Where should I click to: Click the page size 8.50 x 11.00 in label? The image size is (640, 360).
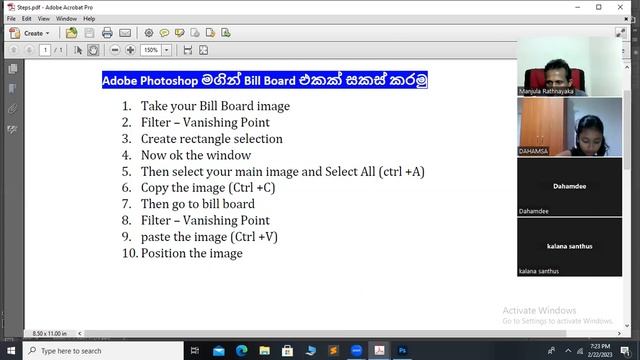[49, 333]
